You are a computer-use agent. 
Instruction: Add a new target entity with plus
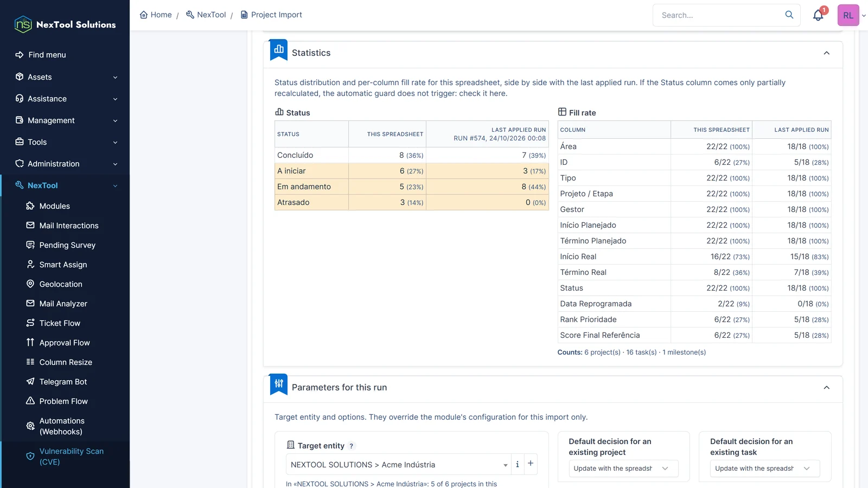[x=531, y=464]
